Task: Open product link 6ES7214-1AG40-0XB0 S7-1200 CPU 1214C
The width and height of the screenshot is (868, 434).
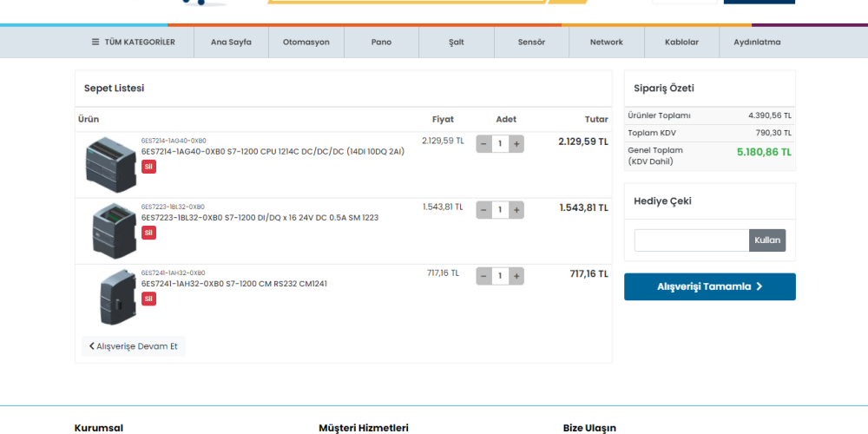Action: click(273, 151)
